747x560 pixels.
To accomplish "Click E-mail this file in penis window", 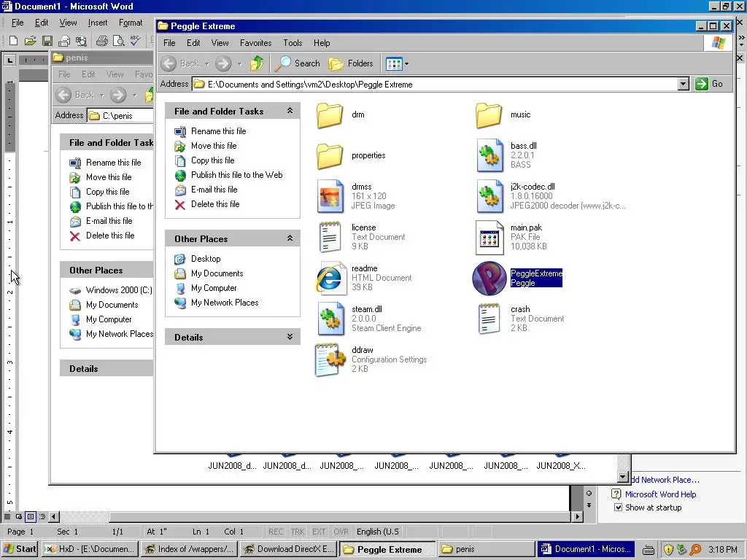I will point(109,220).
